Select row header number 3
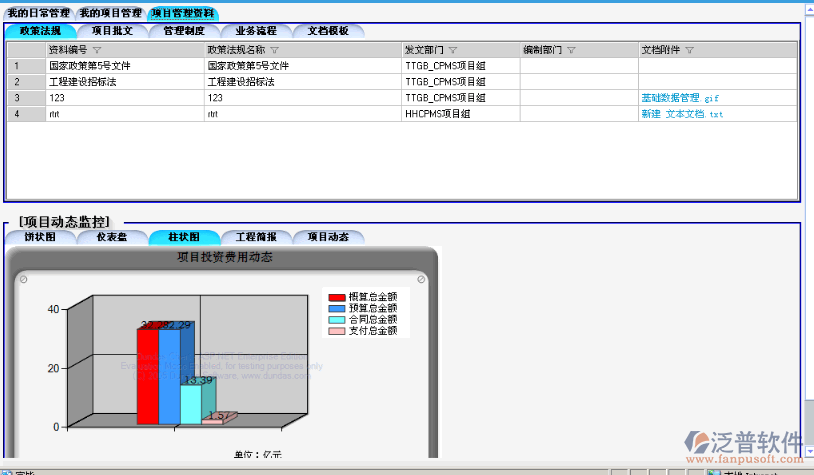 [x=26, y=98]
